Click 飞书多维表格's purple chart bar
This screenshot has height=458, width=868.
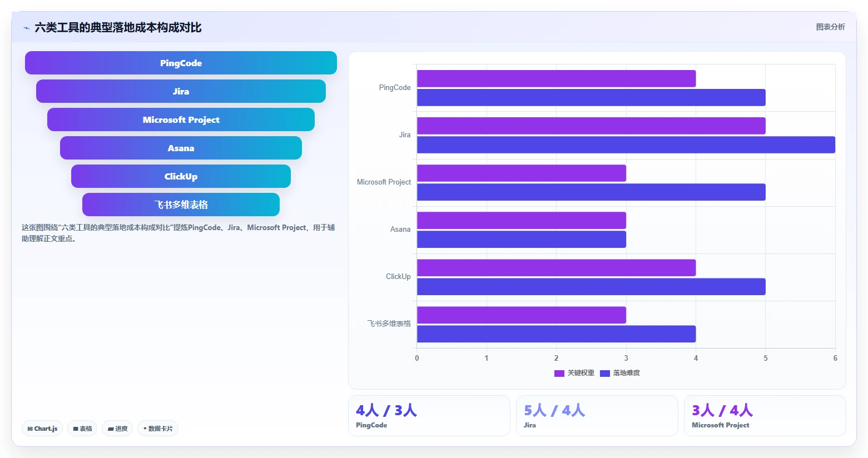[x=522, y=315]
